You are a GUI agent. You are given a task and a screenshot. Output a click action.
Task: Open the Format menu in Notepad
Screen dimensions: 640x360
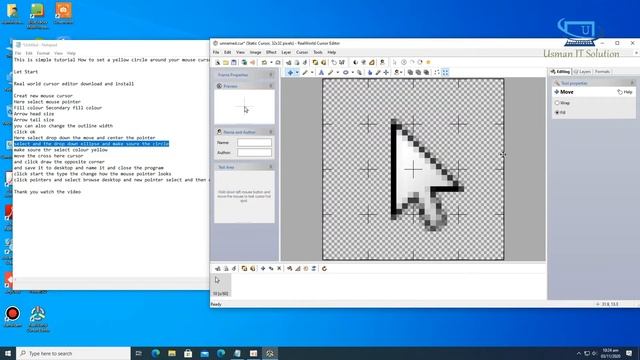pyautogui.click(x=43, y=53)
